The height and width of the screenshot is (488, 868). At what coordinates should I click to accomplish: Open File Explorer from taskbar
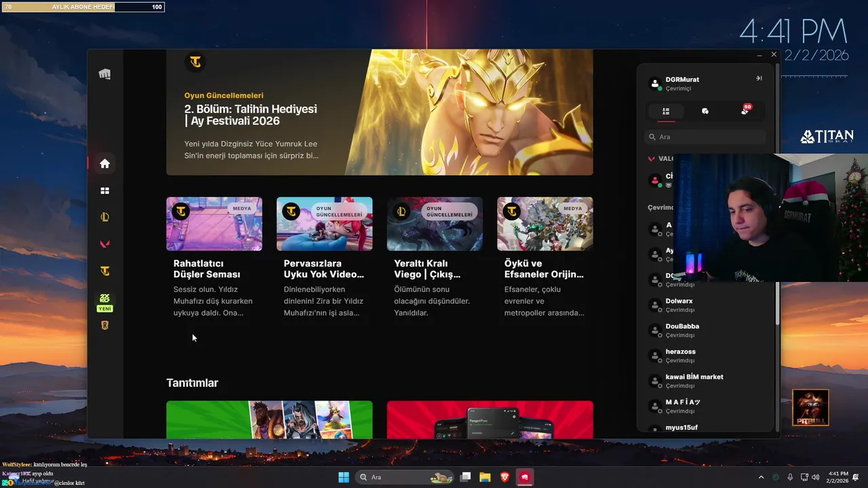point(485,477)
